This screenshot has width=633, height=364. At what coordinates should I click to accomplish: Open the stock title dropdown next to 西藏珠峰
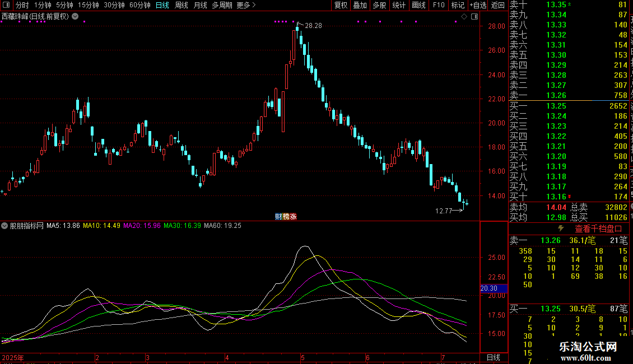click(75, 17)
